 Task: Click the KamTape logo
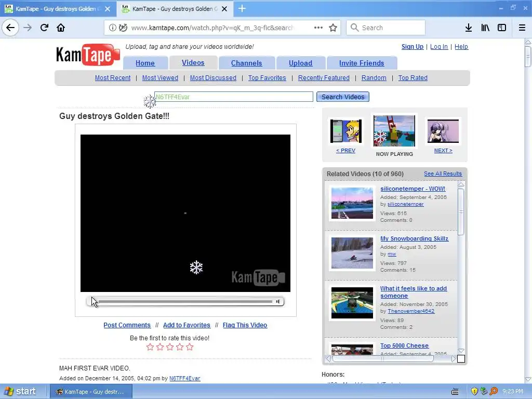tap(88, 55)
